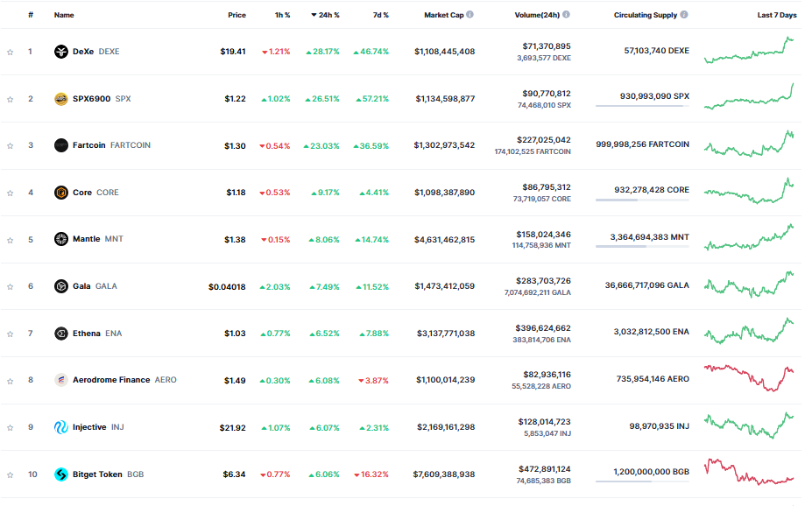Sort table by the # rank column
Image resolution: width=812 pixels, height=506 pixels.
(31, 15)
